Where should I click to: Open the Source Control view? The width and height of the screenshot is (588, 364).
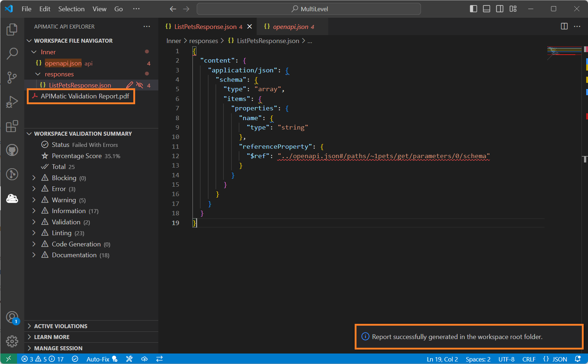tap(12, 77)
